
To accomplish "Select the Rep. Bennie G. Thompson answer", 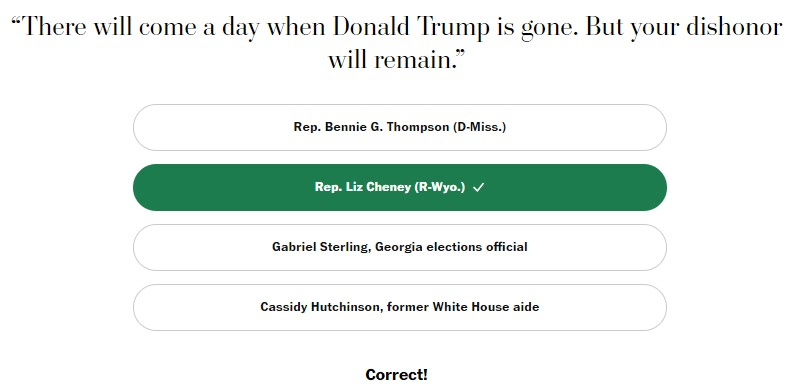I will [x=400, y=127].
